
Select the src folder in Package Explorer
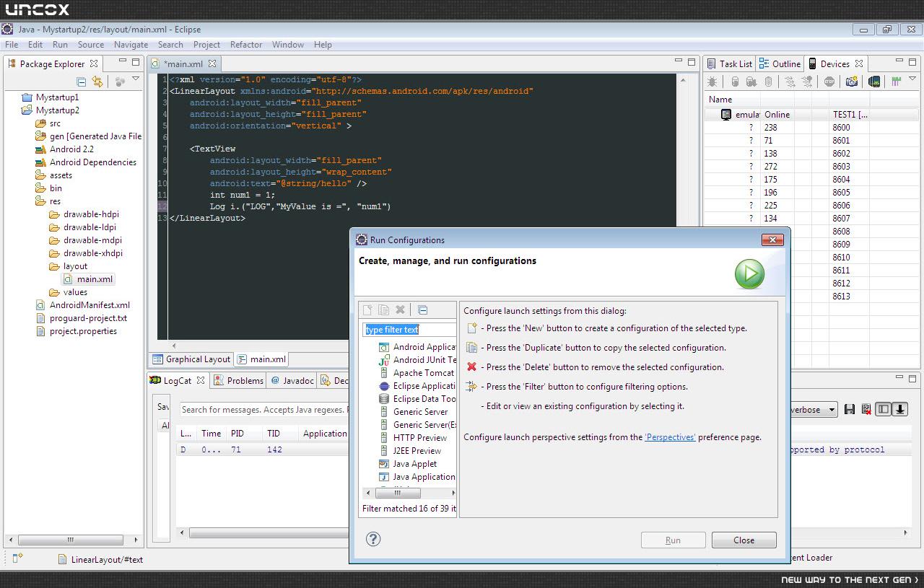48,123
